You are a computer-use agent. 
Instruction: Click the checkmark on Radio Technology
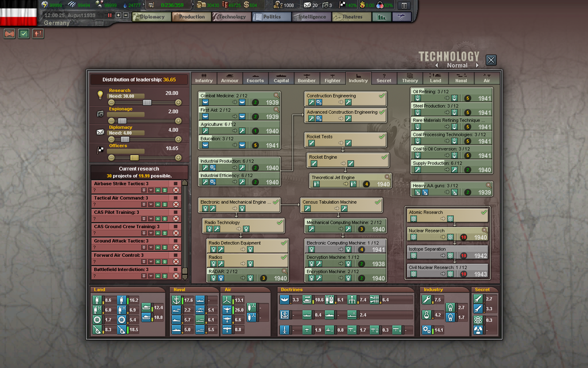pyautogui.click(x=280, y=223)
